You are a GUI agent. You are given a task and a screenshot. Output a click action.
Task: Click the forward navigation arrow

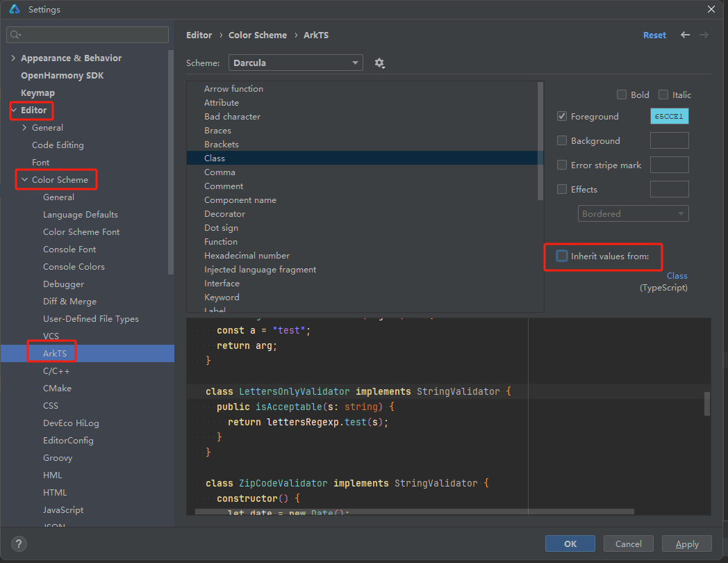(703, 35)
